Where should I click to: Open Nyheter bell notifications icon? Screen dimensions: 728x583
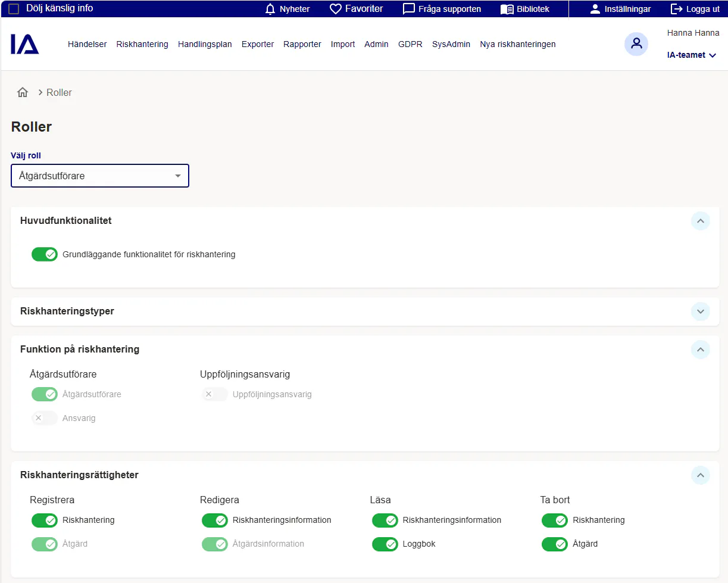(270, 9)
